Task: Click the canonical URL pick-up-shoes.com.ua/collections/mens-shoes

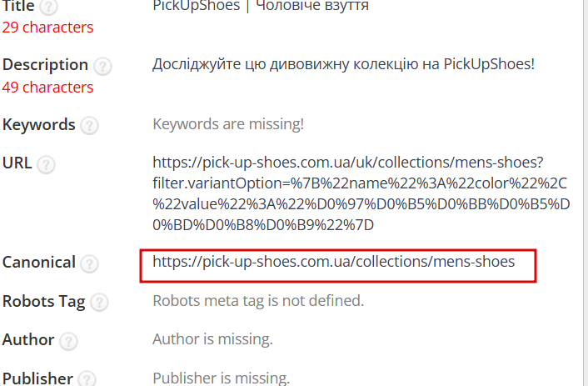Action: pyautogui.click(x=333, y=262)
